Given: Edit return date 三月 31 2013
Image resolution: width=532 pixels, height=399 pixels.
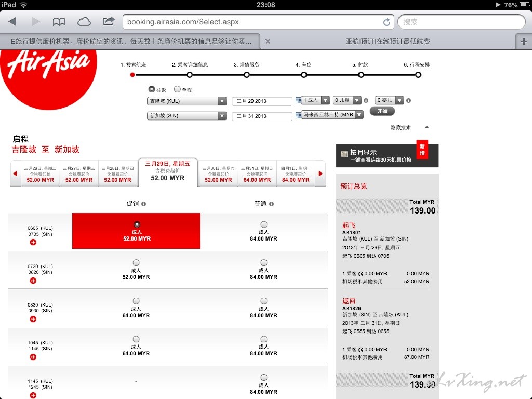Looking at the screenshot, I should point(262,116).
